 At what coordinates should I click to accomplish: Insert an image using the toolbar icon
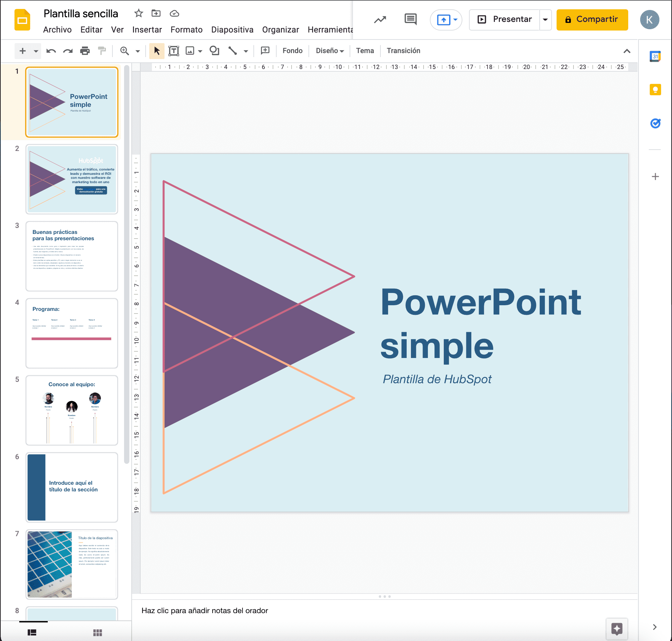pyautogui.click(x=190, y=50)
